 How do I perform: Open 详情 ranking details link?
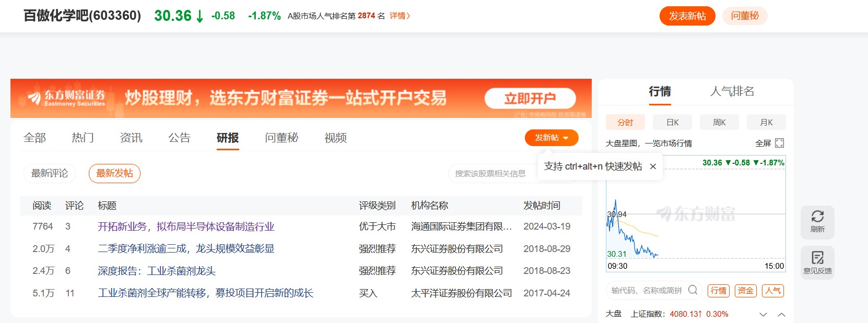tap(400, 16)
